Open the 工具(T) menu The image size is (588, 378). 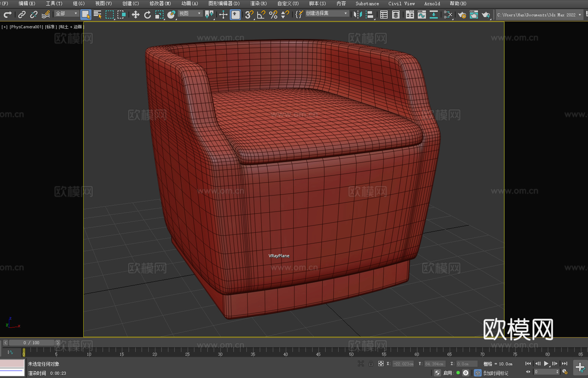pyautogui.click(x=54, y=3)
